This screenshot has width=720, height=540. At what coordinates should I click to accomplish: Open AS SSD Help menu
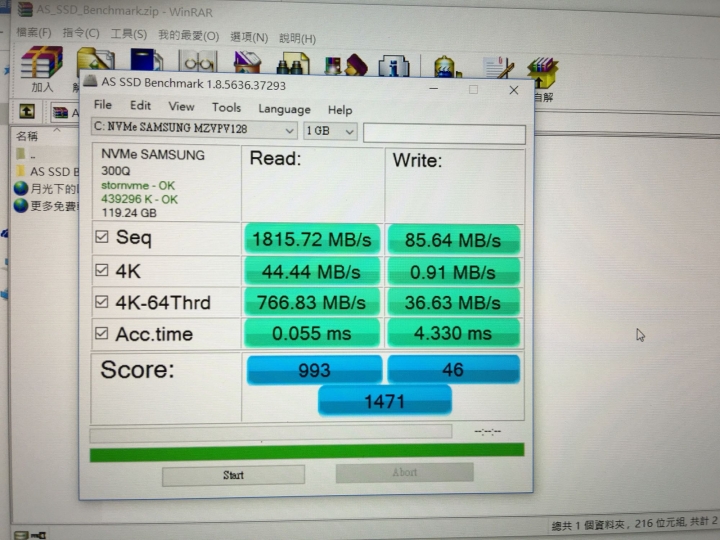(x=340, y=110)
